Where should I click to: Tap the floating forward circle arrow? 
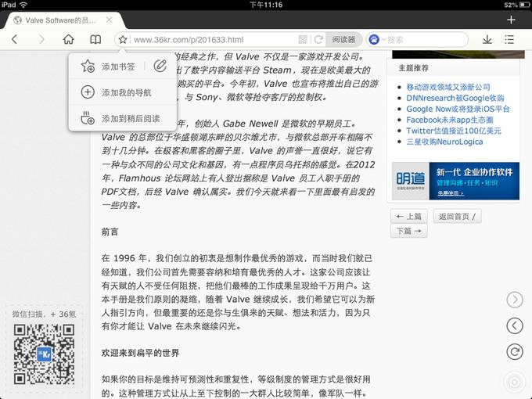[x=514, y=300]
